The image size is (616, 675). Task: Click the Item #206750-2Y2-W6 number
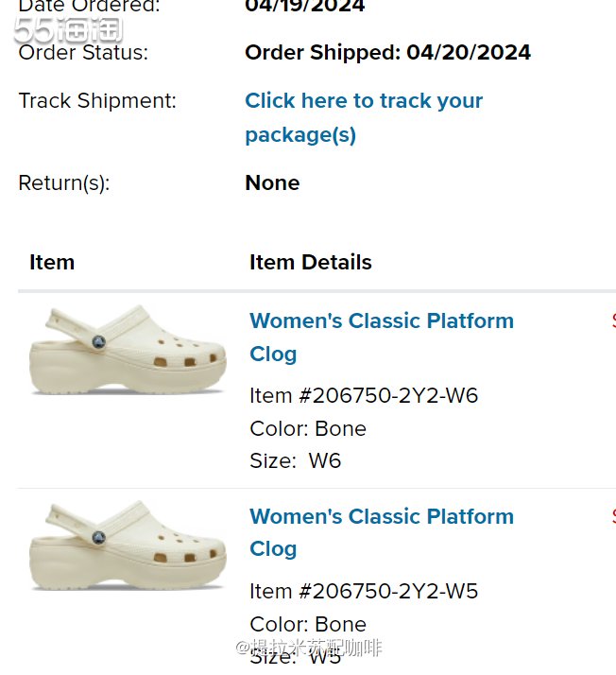pos(364,395)
